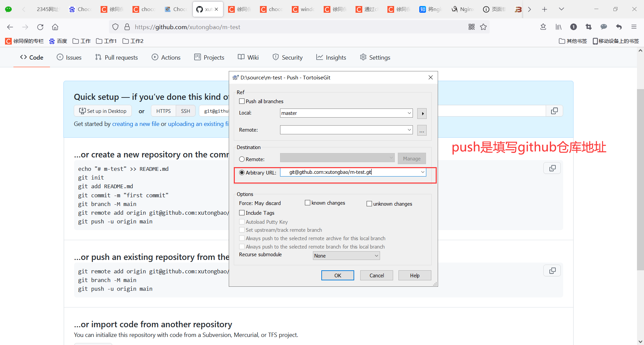
Task: Reload the GitHub page
Action: 40,27
